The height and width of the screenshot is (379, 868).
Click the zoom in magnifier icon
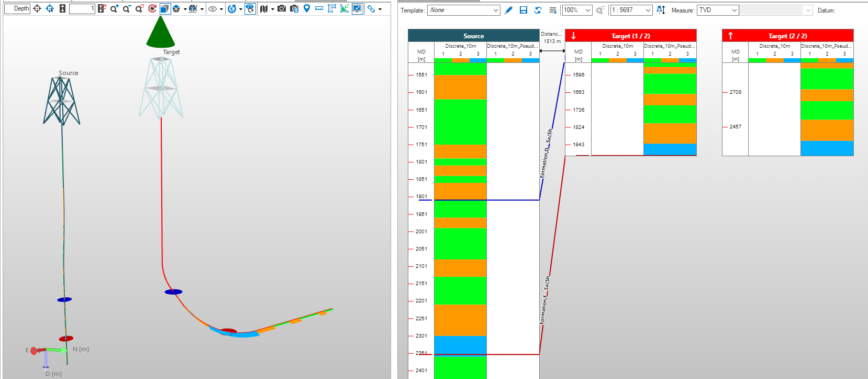114,8
